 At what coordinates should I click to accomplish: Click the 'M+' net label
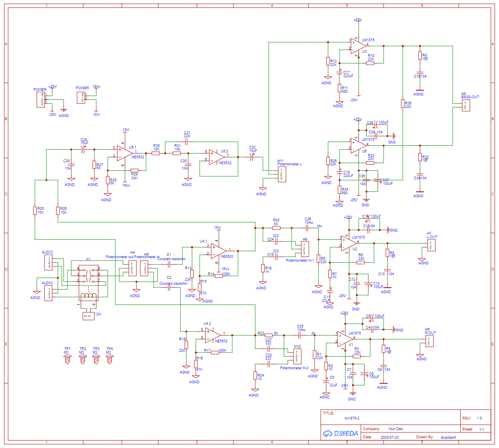click(x=320, y=226)
